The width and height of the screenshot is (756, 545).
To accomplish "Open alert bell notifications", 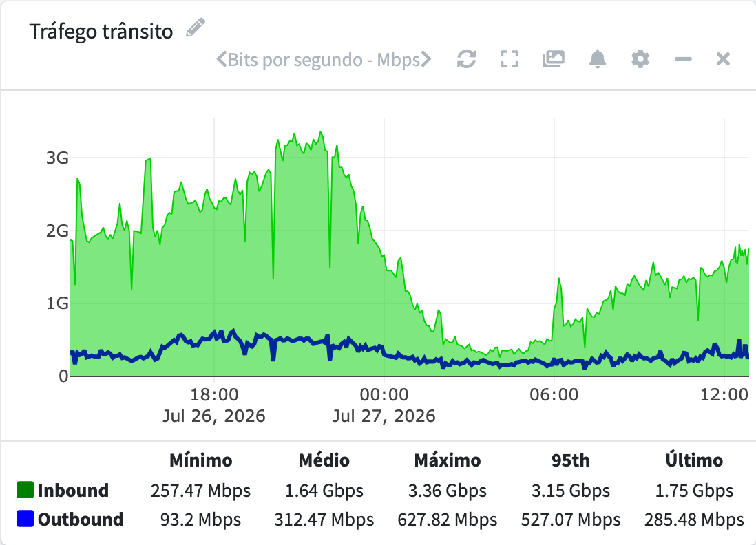I will (598, 59).
